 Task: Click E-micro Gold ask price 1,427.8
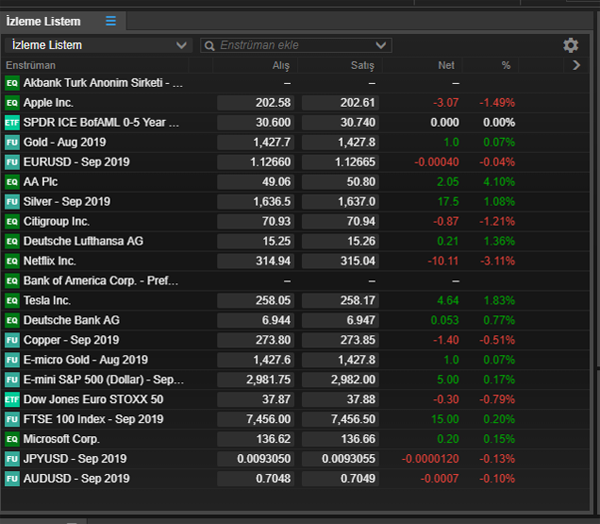click(340, 360)
